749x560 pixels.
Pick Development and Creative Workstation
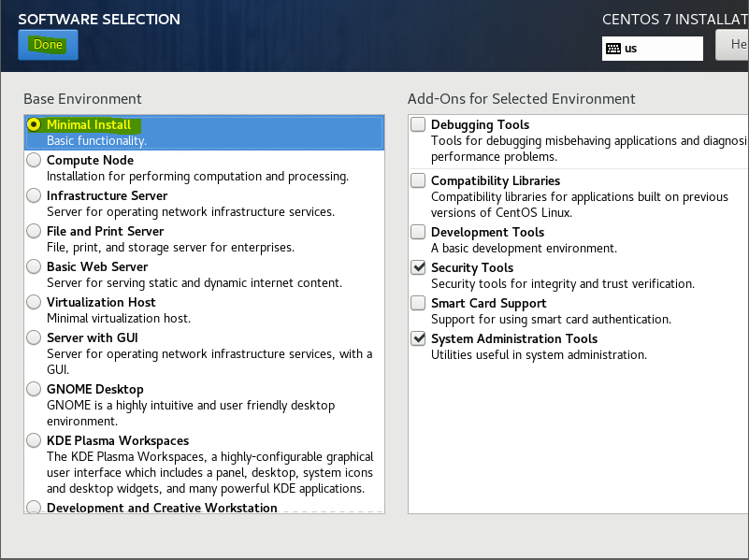(34, 508)
